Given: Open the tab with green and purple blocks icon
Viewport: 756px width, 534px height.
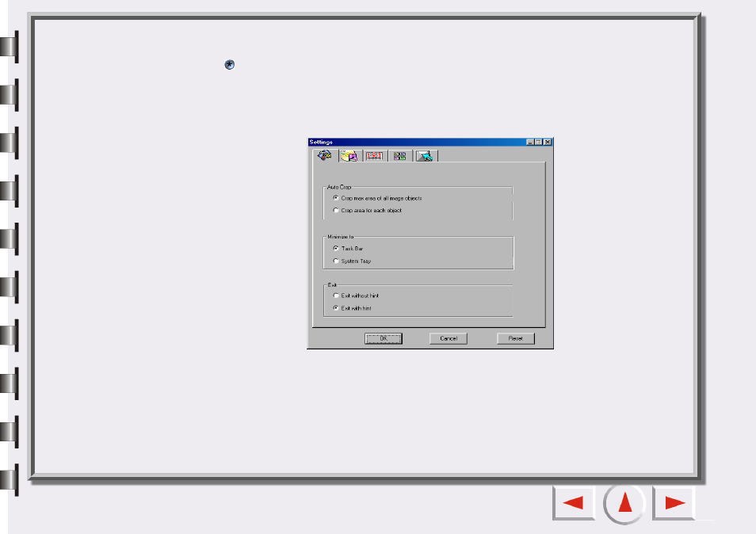Looking at the screenshot, I should (399, 156).
